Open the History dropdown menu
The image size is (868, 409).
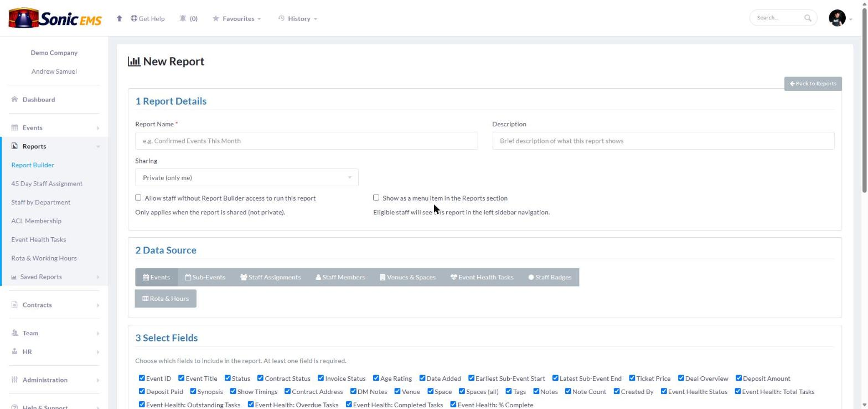point(298,18)
